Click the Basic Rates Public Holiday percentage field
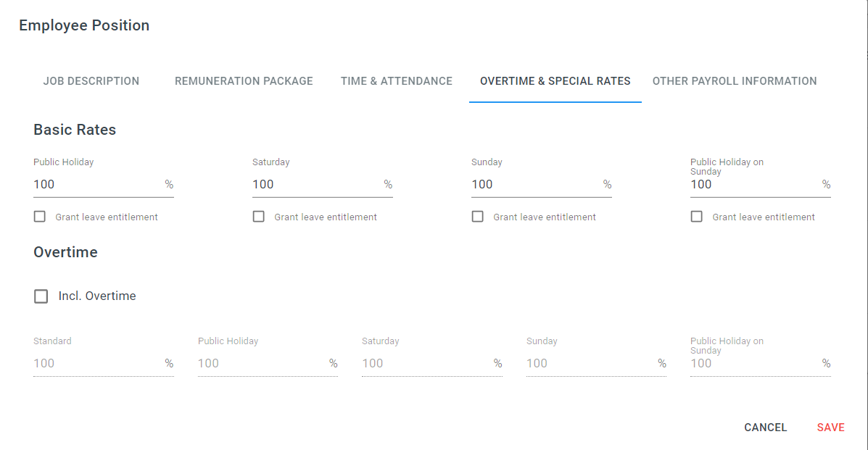This screenshot has height=450, width=868. pyautogui.click(x=104, y=184)
